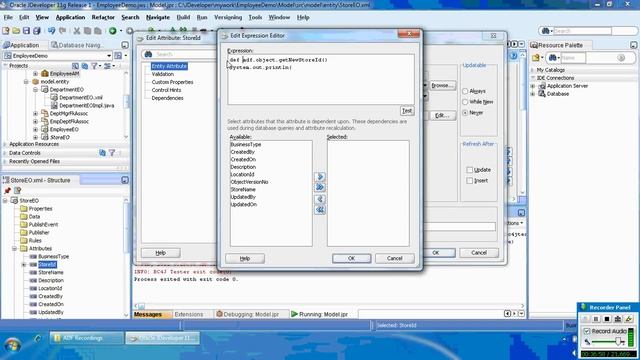Expand Database in IDE Connections

[533, 94]
